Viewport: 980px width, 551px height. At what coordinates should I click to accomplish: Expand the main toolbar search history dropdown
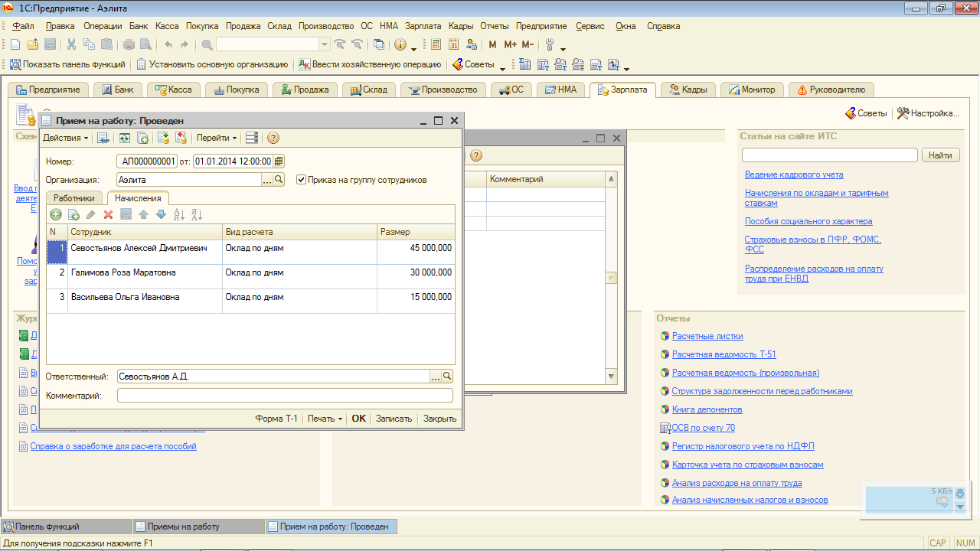325,44
